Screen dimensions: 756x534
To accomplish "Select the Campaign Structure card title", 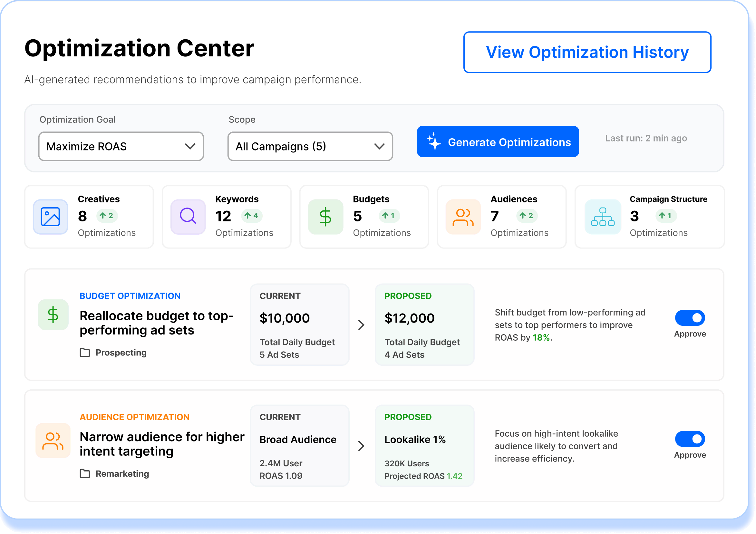I will pos(668,199).
